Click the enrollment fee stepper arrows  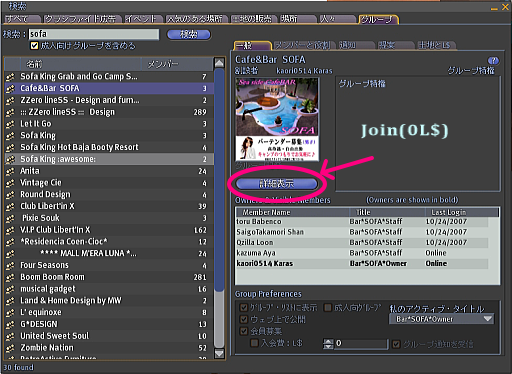(328, 344)
